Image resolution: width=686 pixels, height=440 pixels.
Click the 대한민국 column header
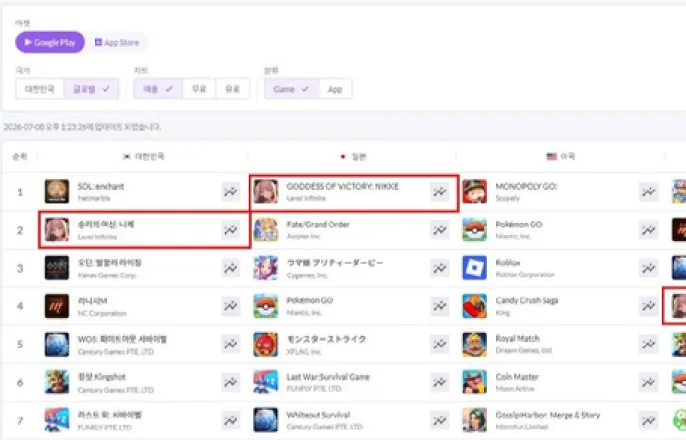144,156
